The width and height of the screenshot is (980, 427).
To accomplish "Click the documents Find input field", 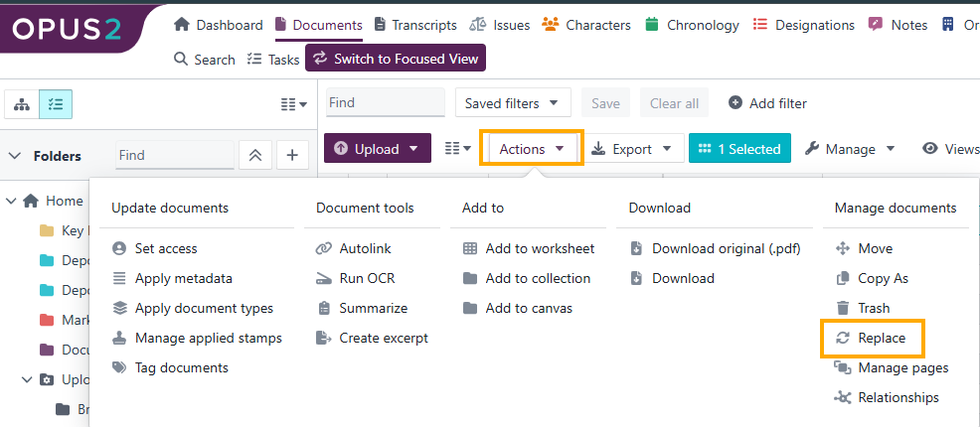I will tap(385, 103).
